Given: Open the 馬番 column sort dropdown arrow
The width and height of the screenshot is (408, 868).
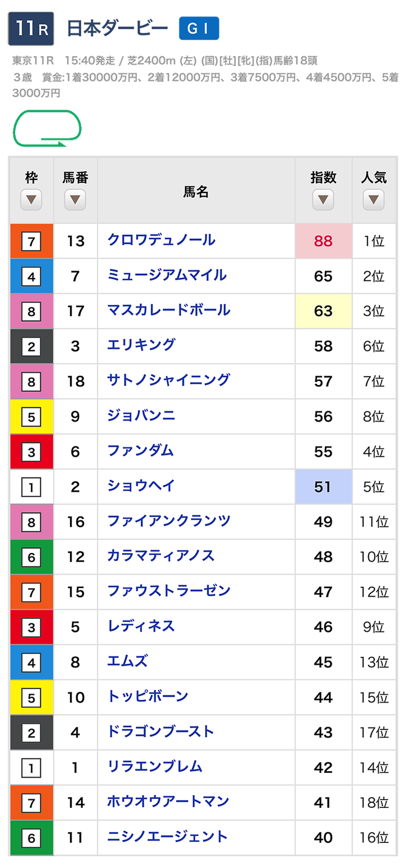Looking at the screenshot, I should click(75, 199).
